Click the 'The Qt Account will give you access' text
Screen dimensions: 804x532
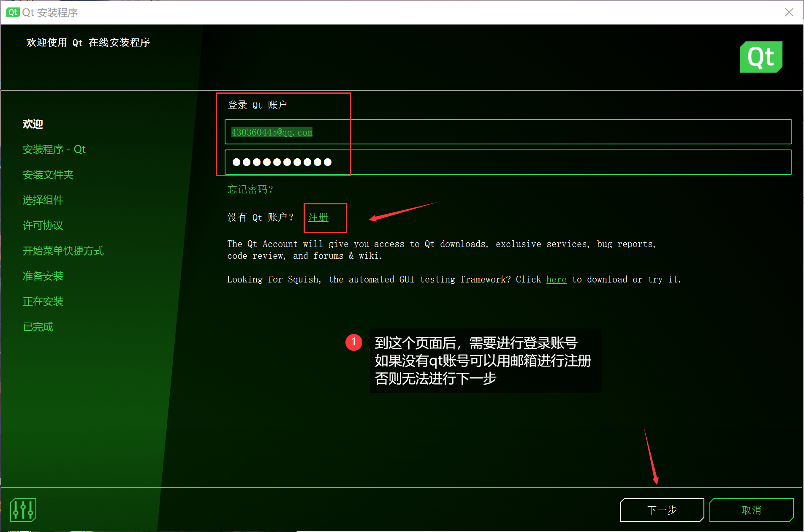441,250
